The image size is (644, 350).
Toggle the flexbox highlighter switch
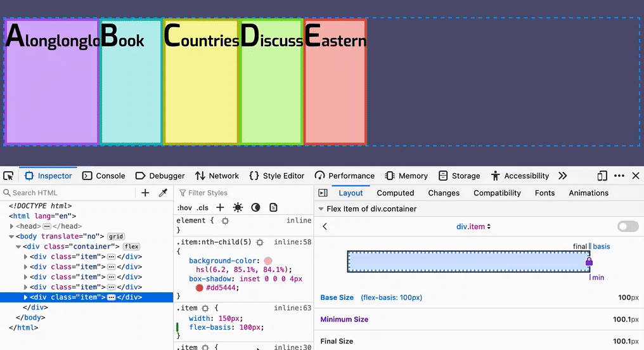(x=628, y=226)
